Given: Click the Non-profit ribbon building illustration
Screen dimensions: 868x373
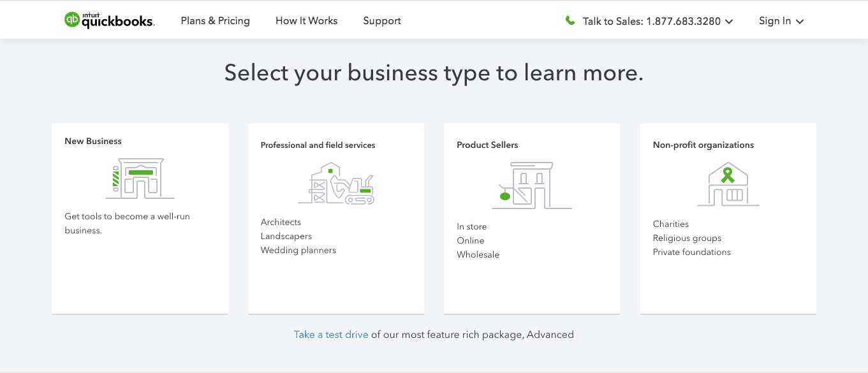Looking at the screenshot, I should coord(728,184).
